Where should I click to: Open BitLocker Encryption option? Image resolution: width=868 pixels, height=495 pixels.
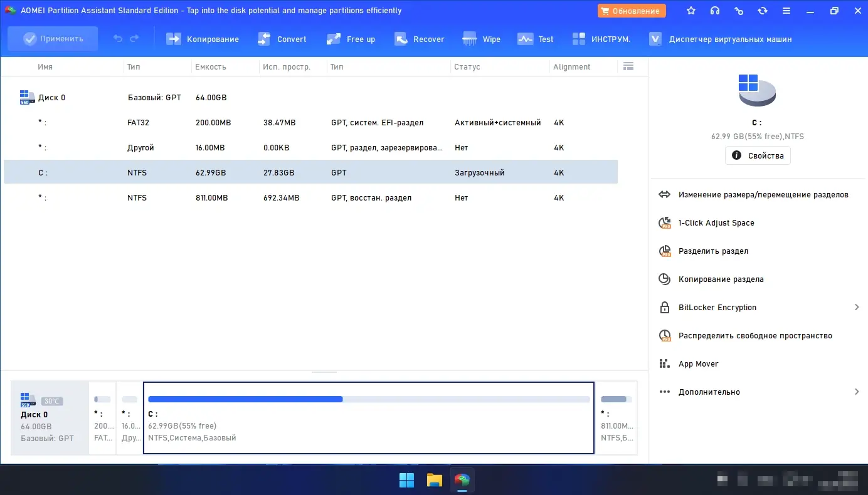click(x=717, y=308)
